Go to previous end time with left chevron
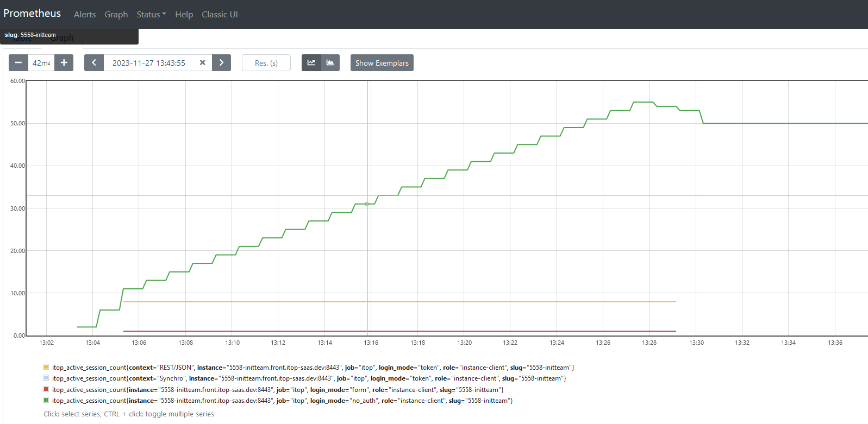 (94, 63)
